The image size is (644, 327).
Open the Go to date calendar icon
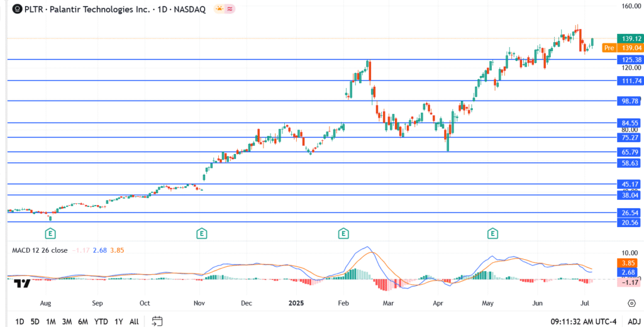157,321
